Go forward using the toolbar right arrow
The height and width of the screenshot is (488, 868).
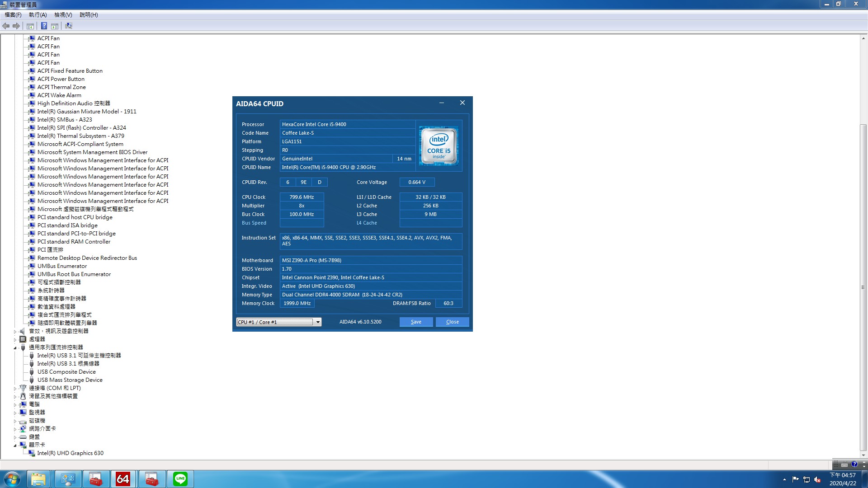(16, 26)
